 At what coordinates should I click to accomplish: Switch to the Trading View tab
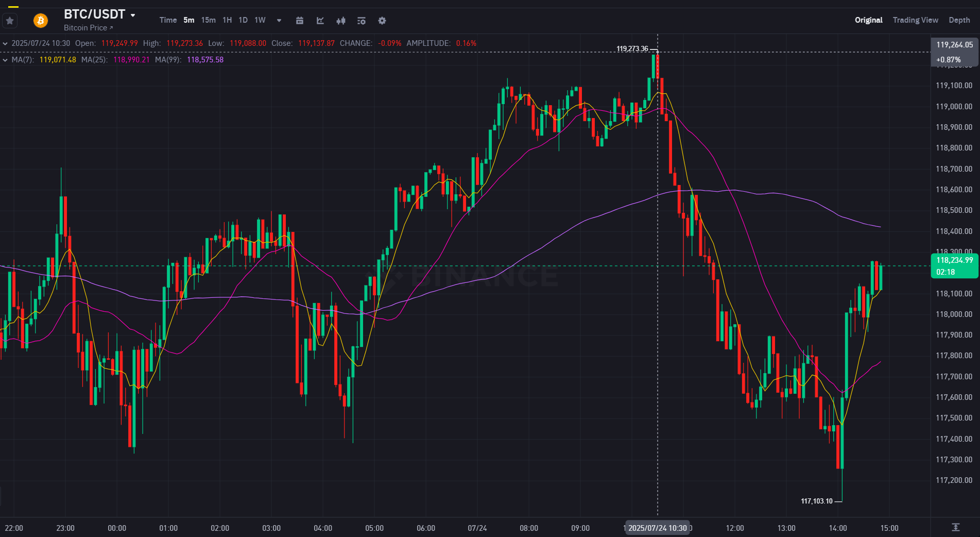tap(915, 20)
